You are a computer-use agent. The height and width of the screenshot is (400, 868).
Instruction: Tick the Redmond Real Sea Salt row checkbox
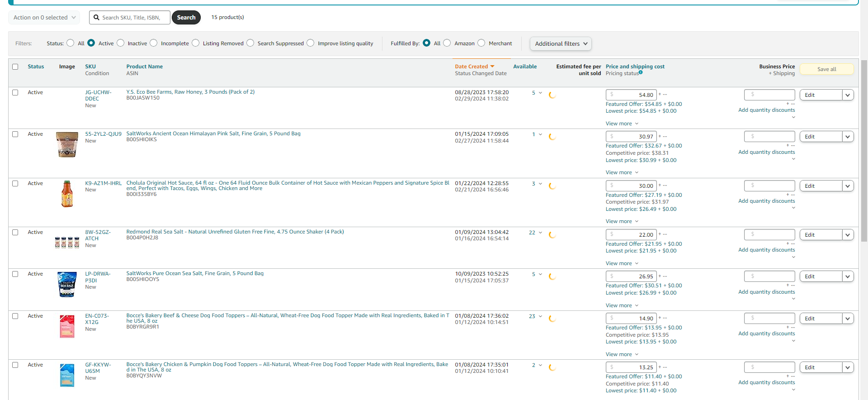[x=15, y=233]
